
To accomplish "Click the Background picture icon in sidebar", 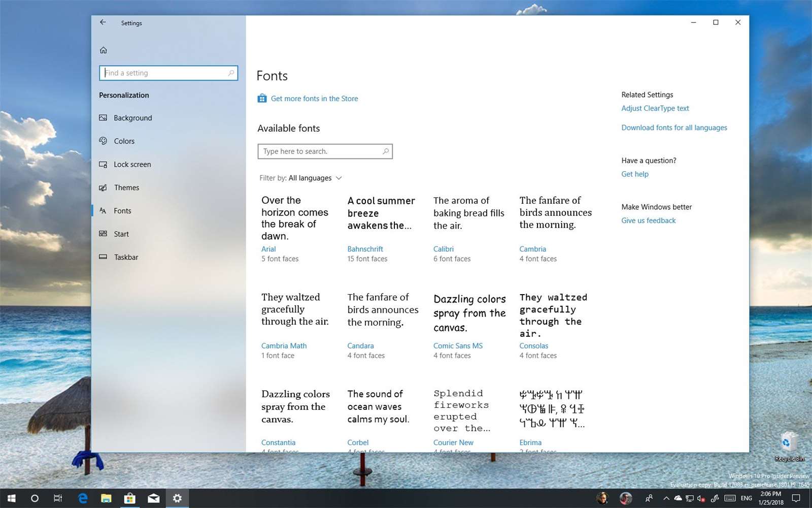I will click(x=103, y=118).
